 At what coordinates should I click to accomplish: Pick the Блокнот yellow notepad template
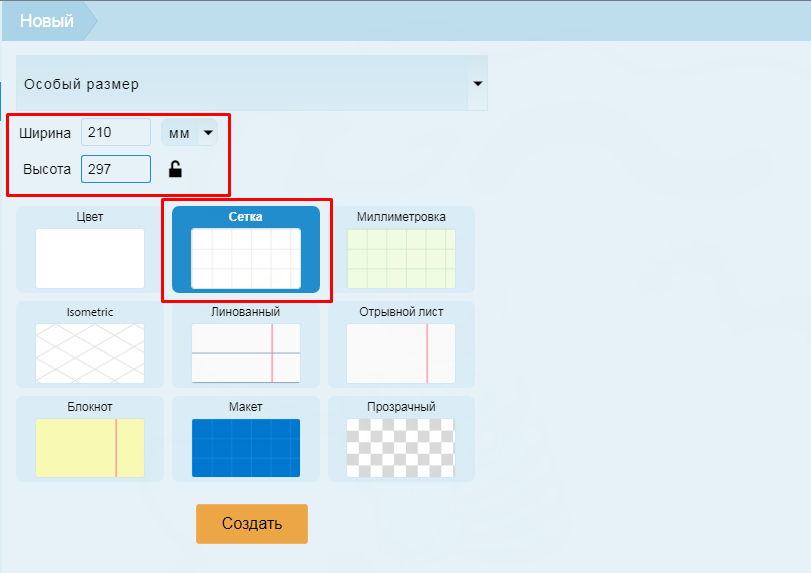tap(90, 440)
